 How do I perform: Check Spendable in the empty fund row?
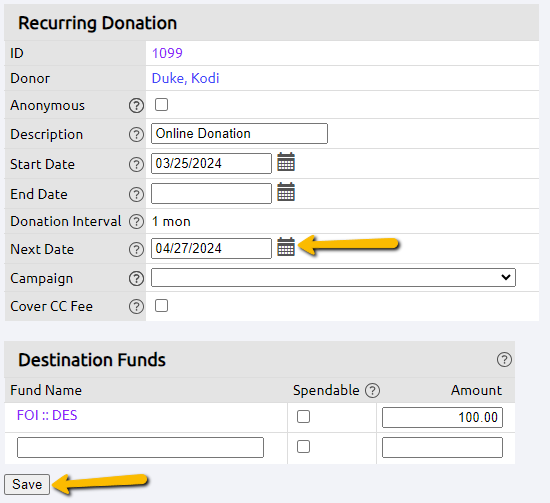pyautogui.click(x=303, y=447)
